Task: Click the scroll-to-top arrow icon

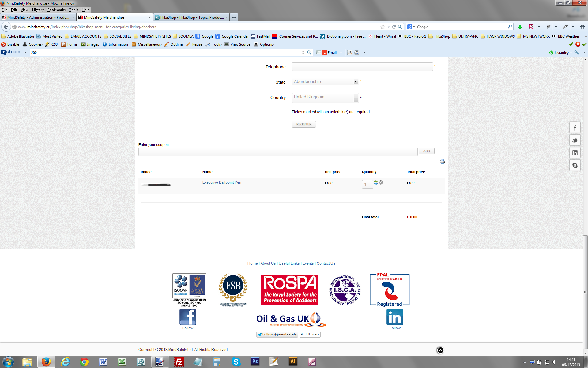Action: point(440,350)
